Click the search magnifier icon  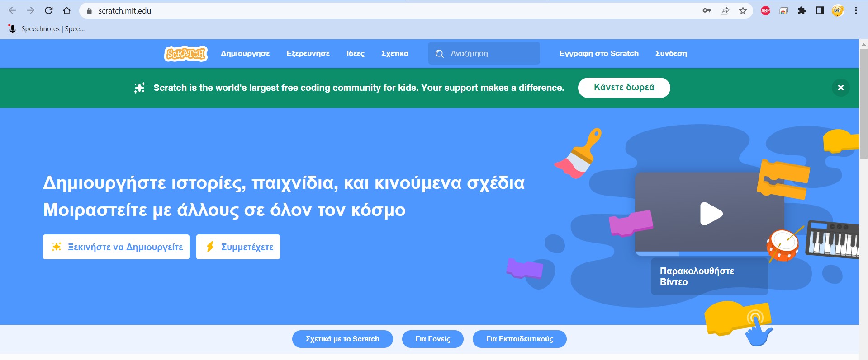[439, 54]
